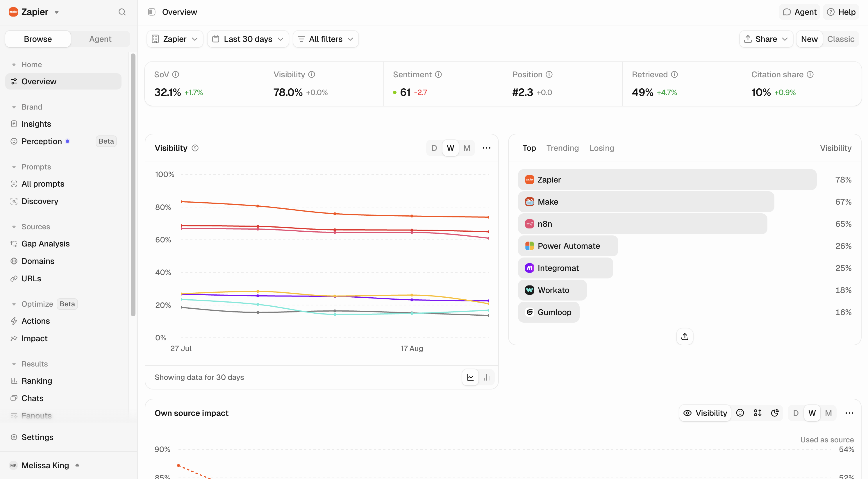Open Ranking page
This screenshot has height=479, width=868.
tap(63, 381)
